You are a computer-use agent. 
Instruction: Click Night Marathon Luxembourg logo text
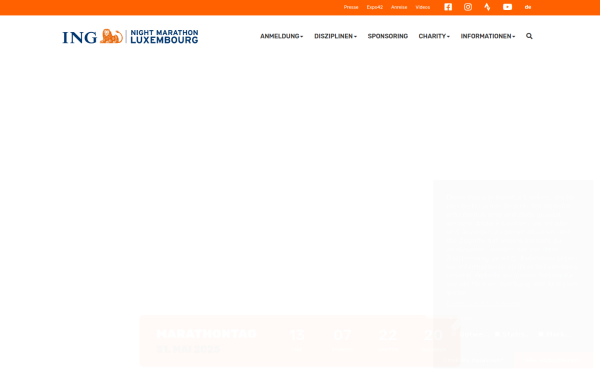pyautogui.click(x=164, y=36)
